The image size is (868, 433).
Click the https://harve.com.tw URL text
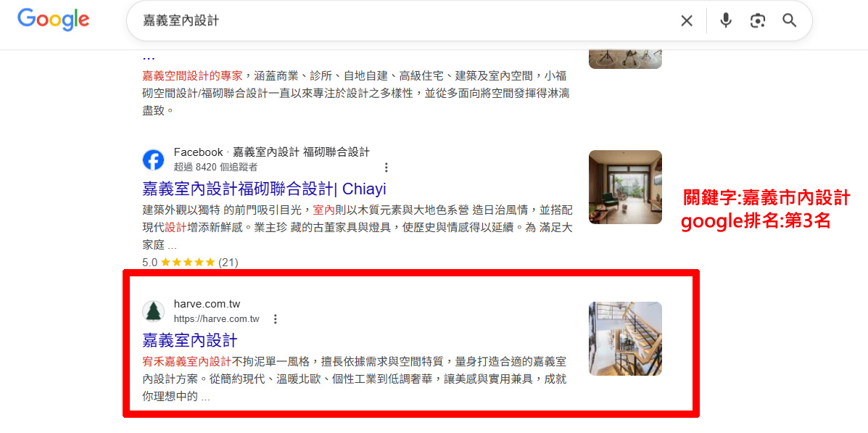[216, 319]
